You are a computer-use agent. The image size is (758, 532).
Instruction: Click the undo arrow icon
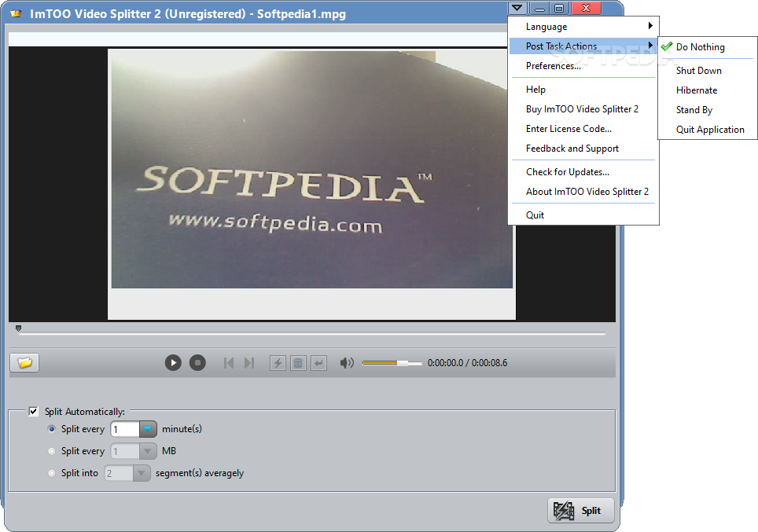[318, 363]
